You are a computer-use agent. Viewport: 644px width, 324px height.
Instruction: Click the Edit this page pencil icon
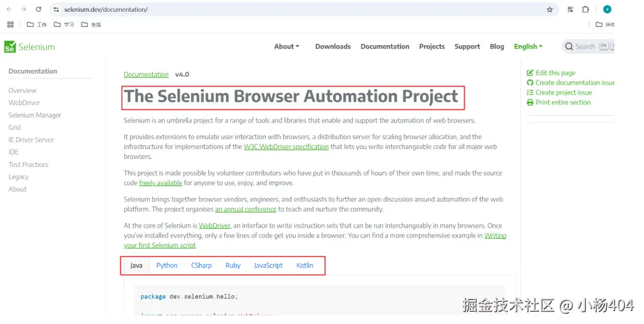[530, 73]
